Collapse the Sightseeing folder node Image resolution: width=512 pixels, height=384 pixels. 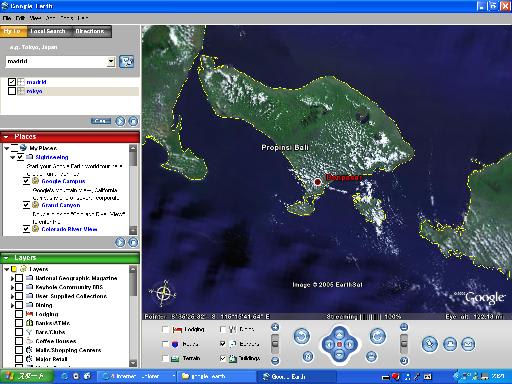pyautogui.click(x=12, y=157)
